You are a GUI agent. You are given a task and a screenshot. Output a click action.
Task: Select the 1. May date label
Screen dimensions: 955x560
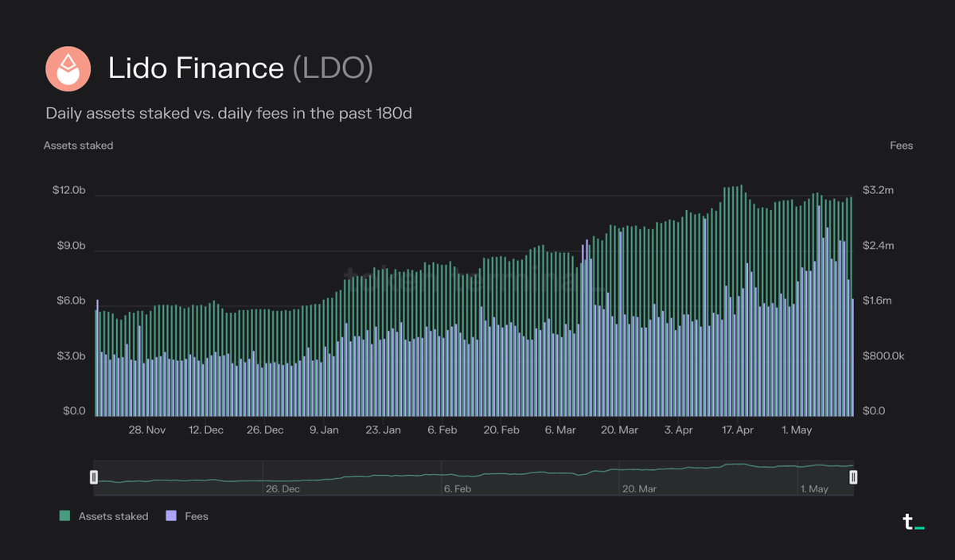click(796, 430)
